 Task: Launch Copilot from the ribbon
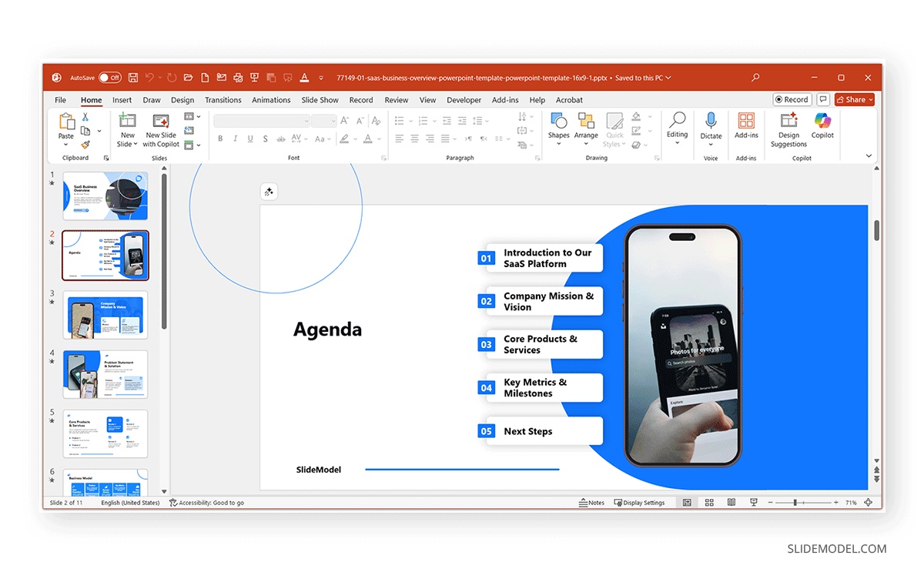(822, 125)
